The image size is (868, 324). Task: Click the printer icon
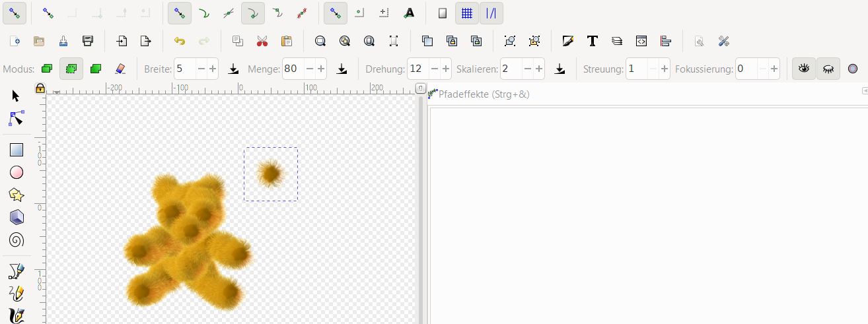click(88, 41)
